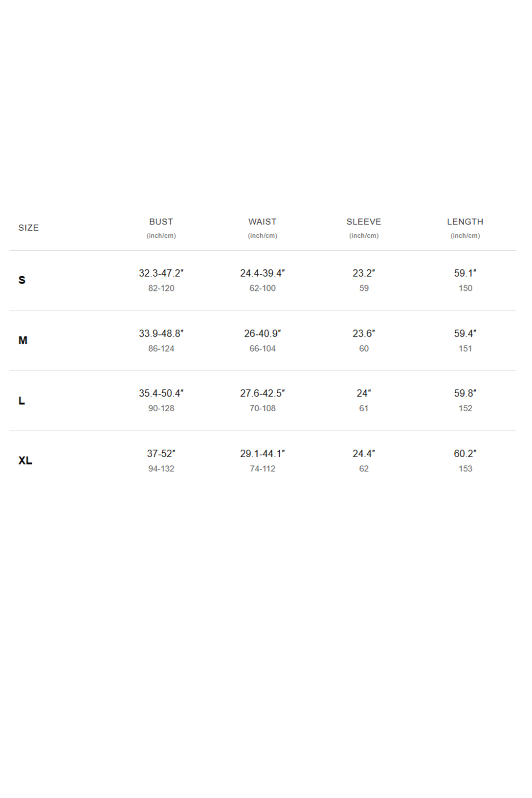This screenshot has width=532, height=798.
Task: Click the 23.2 inch sleeve for S
Action: click(x=363, y=273)
